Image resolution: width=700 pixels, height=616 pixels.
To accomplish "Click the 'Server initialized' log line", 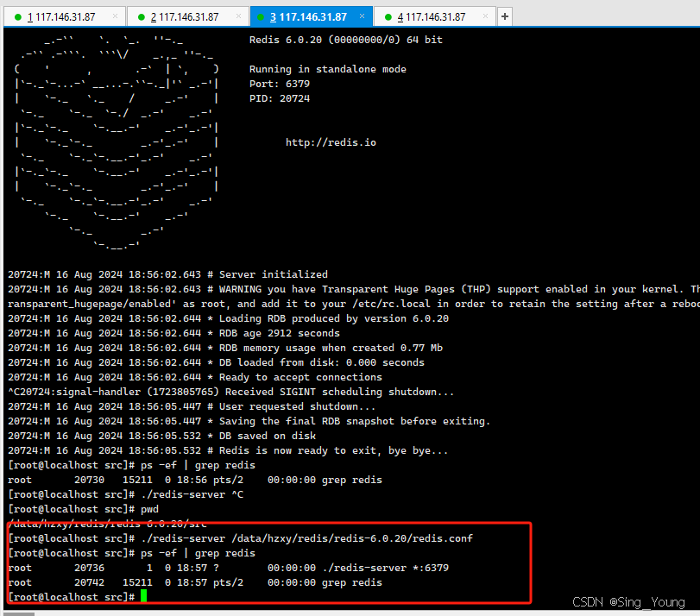I will (x=167, y=274).
